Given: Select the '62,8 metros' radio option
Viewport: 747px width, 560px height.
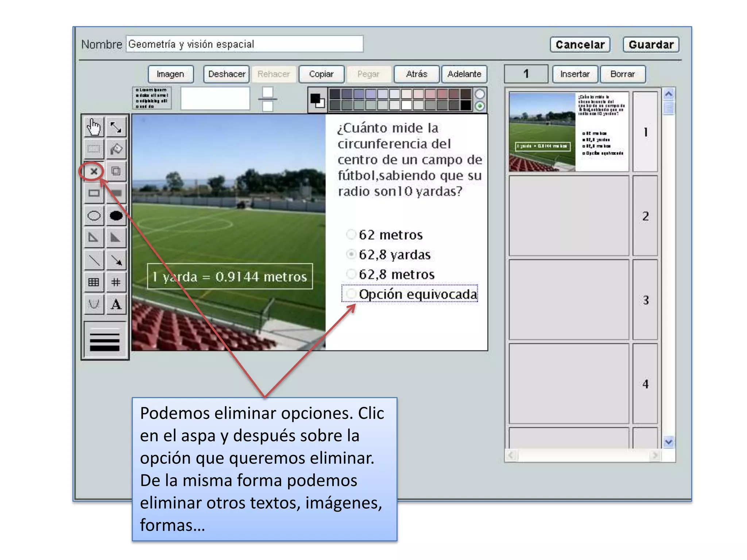Looking at the screenshot, I should tap(351, 274).
